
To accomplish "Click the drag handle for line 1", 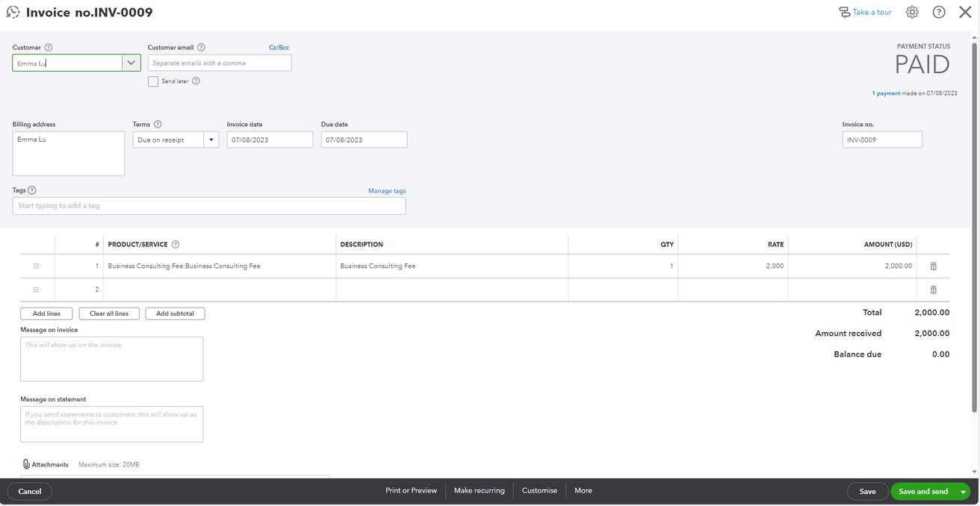I will (x=37, y=266).
